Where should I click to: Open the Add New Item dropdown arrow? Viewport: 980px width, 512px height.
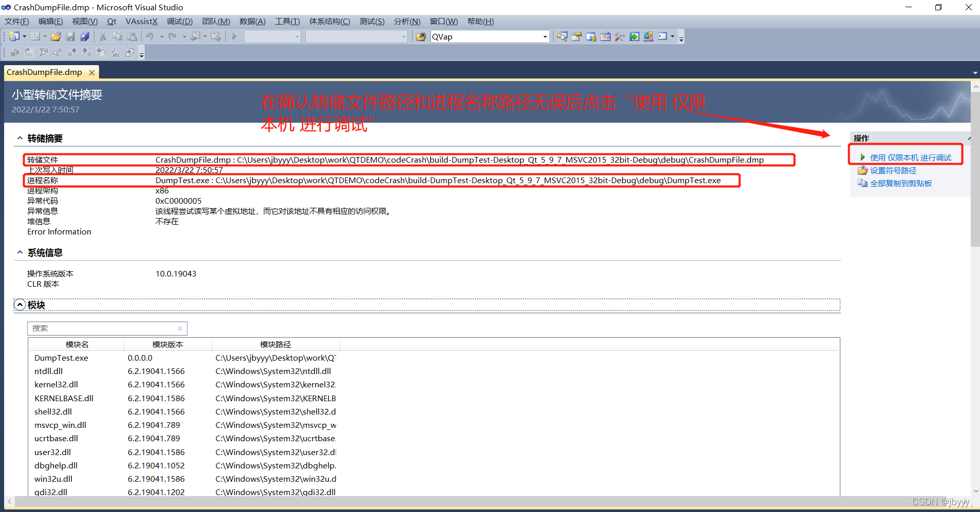(x=45, y=36)
